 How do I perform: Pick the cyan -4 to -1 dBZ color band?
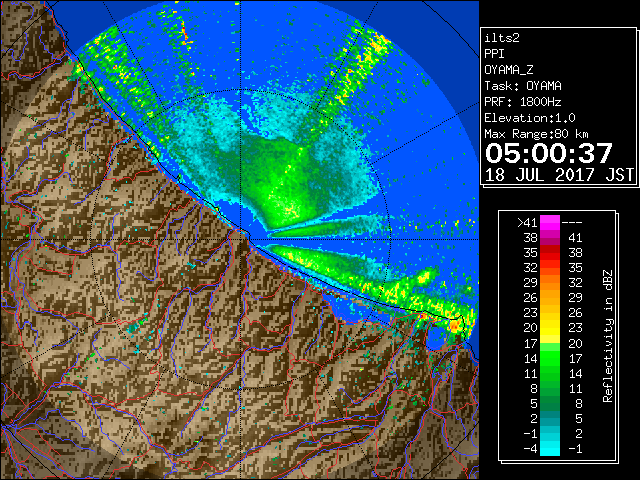550,448
